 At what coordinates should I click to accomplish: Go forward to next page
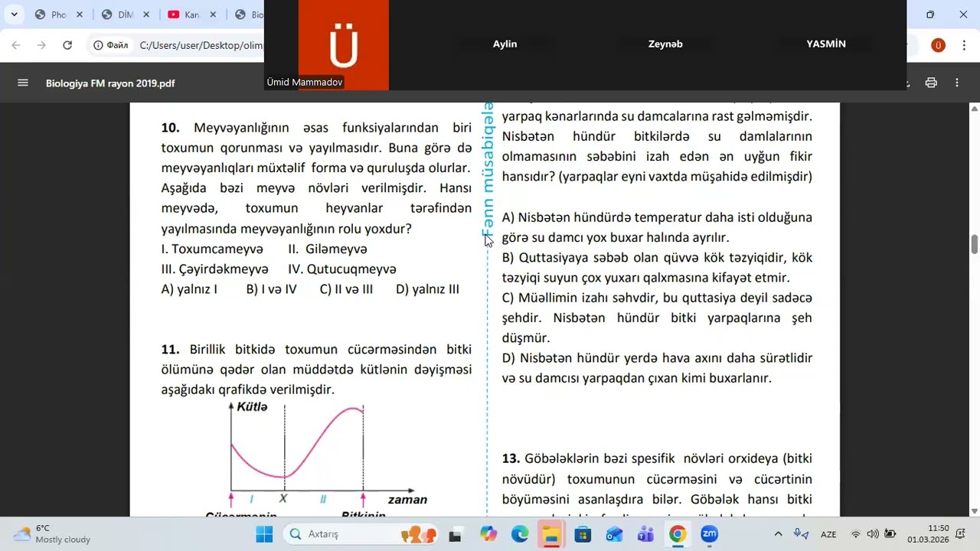[41, 45]
